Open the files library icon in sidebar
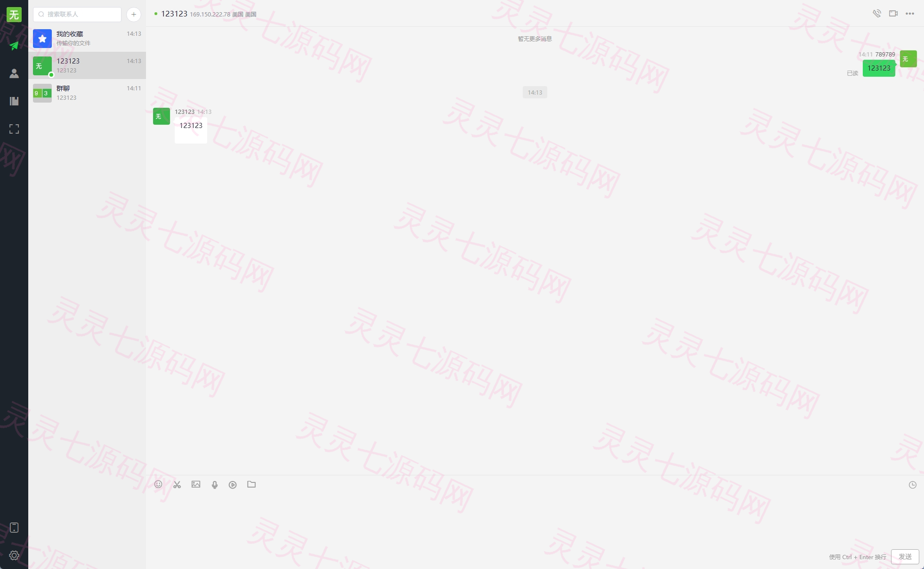The height and width of the screenshot is (569, 924). click(14, 101)
